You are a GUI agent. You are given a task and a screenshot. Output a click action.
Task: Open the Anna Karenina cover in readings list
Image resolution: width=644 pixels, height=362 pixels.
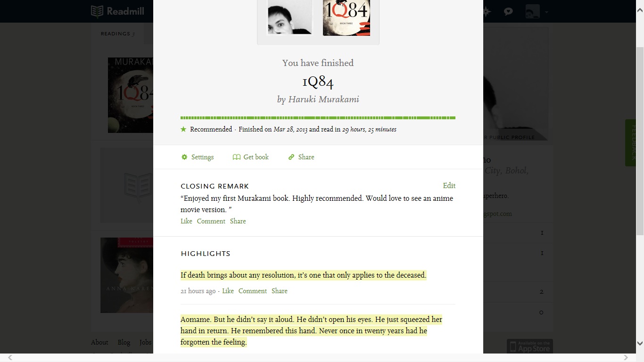tap(127, 275)
